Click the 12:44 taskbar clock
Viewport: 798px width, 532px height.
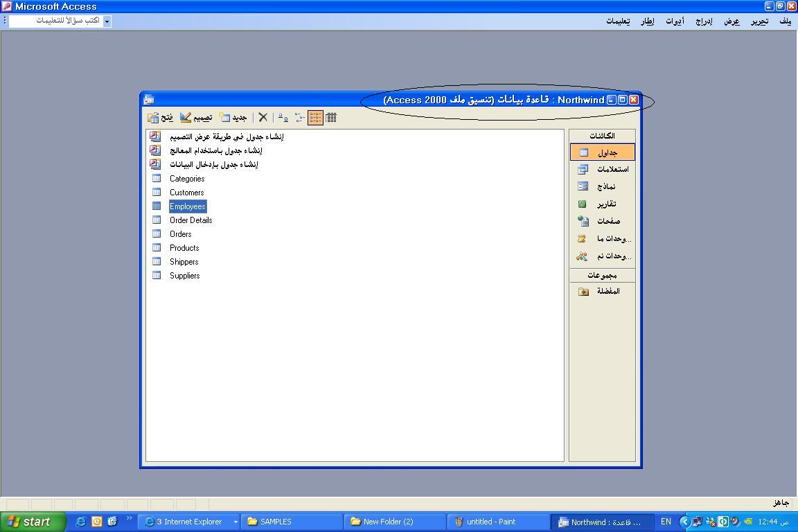[773, 522]
